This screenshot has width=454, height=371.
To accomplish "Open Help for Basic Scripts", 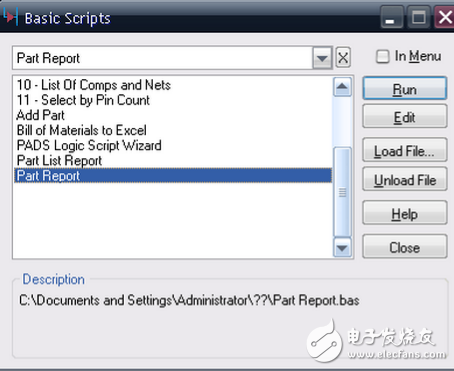I will pyautogui.click(x=404, y=213).
